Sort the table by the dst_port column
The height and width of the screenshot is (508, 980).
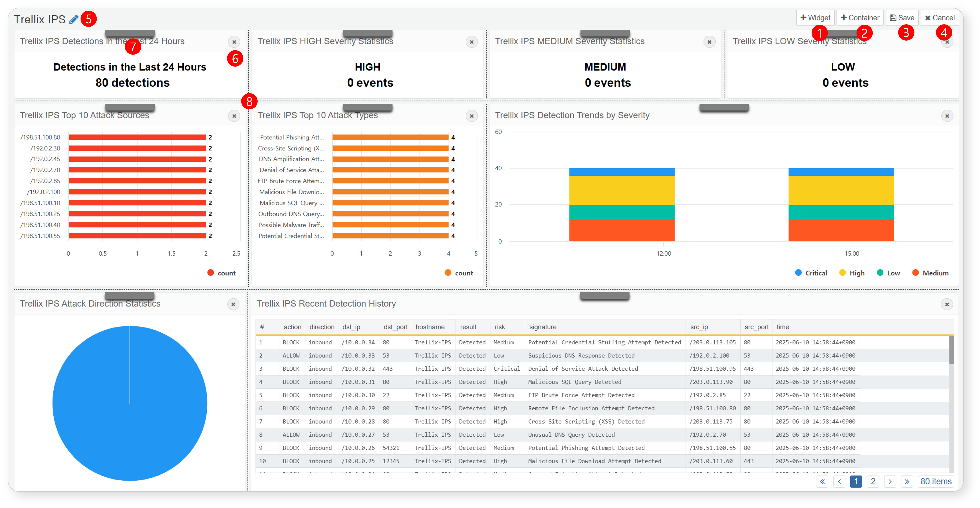pos(395,327)
